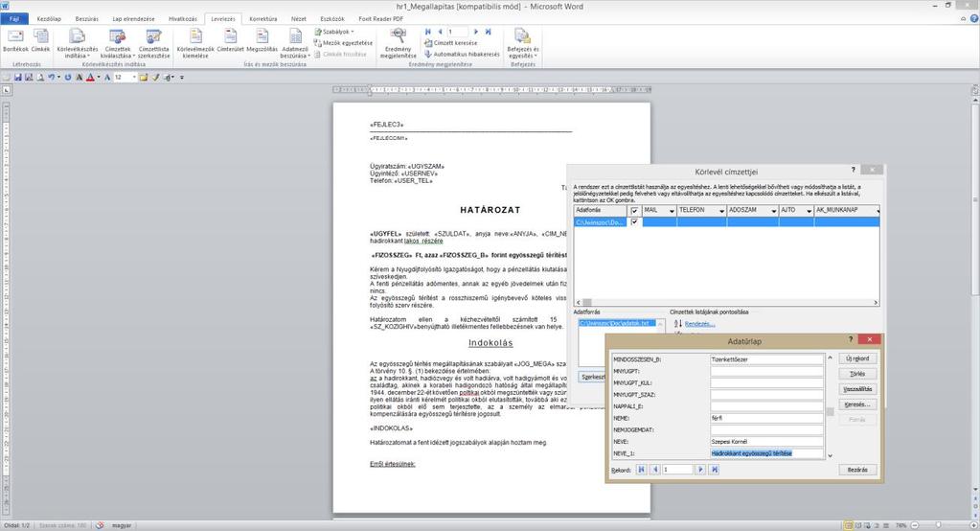Switch to Beszúrás tab
Screen dimensions: 980x531
(x=86, y=19)
